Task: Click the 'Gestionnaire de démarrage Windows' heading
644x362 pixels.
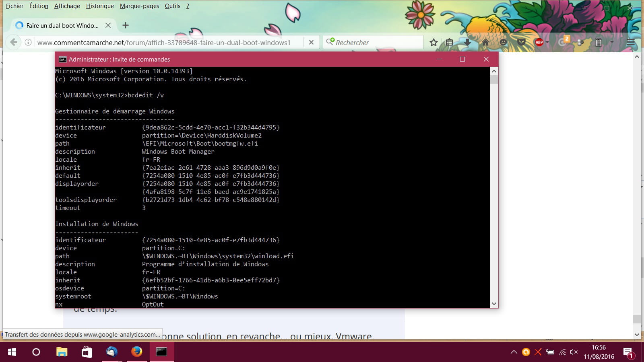Action: 115,111
